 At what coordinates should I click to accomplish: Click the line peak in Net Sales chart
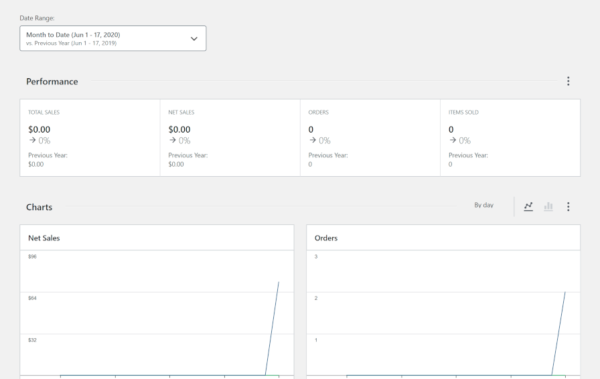279,283
